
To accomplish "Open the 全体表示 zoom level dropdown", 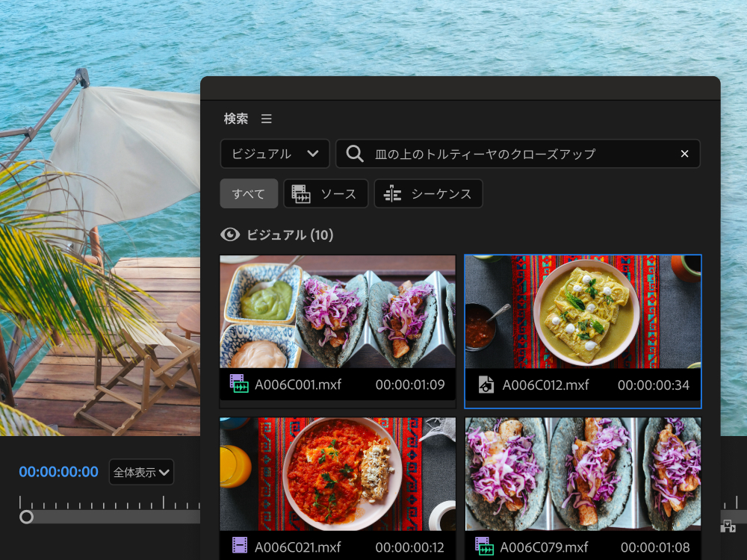I will click(x=141, y=472).
